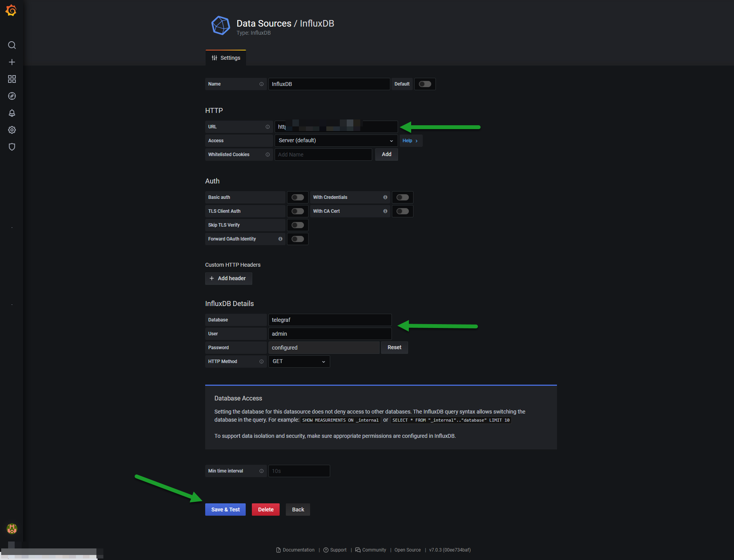
Task: Click the InfluxDB data source logo
Action: click(x=221, y=26)
